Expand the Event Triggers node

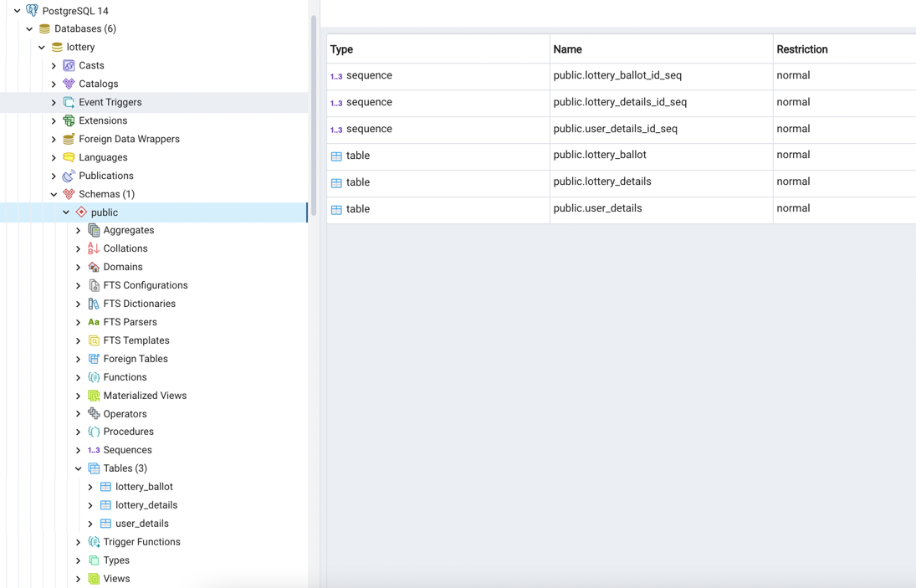(x=54, y=102)
